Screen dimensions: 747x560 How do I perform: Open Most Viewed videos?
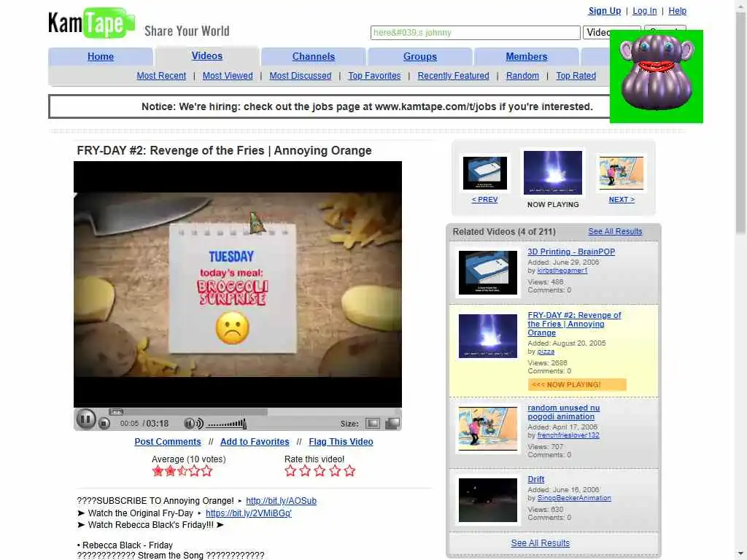point(228,76)
